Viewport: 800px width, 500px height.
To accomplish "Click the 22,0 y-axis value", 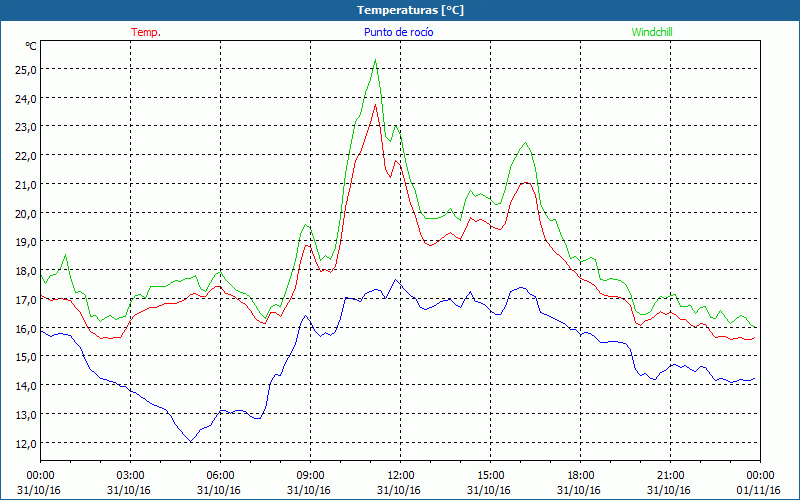I will pyautogui.click(x=26, y=156).
